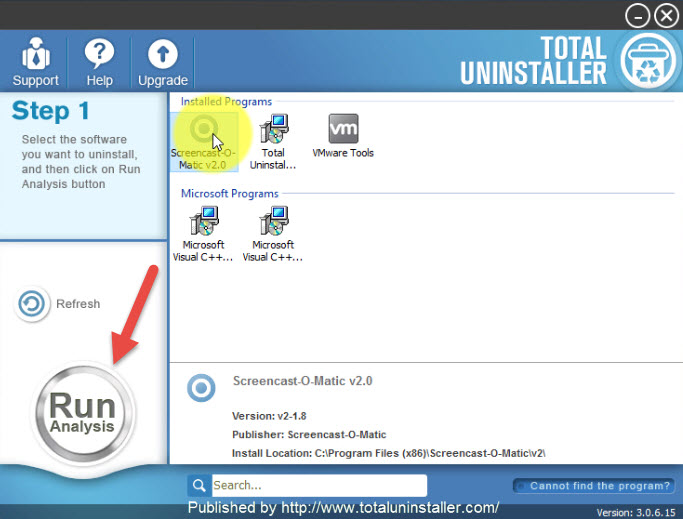The image size is (683, 519).
Task: Open the Support section
Action: click(x=36, y=62)
